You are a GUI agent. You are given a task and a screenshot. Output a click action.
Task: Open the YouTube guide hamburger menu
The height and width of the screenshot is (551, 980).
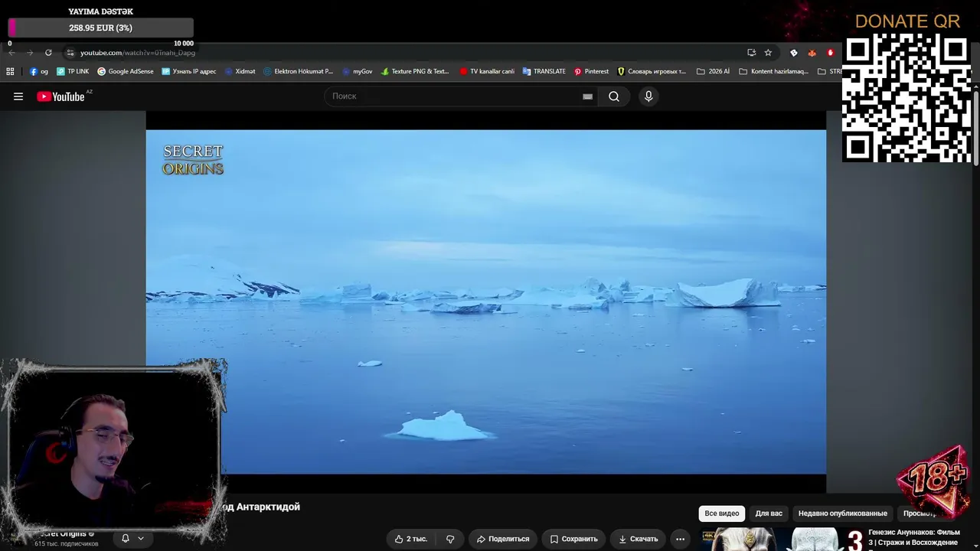coord(18,96)
